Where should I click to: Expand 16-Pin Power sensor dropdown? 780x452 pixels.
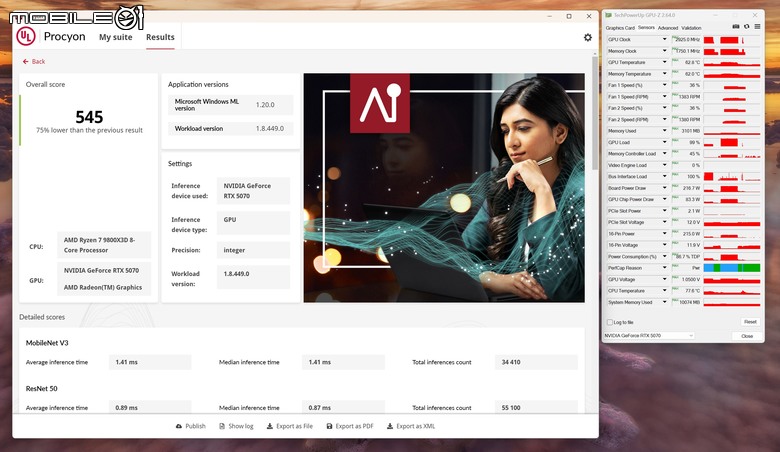pos(664,234)
